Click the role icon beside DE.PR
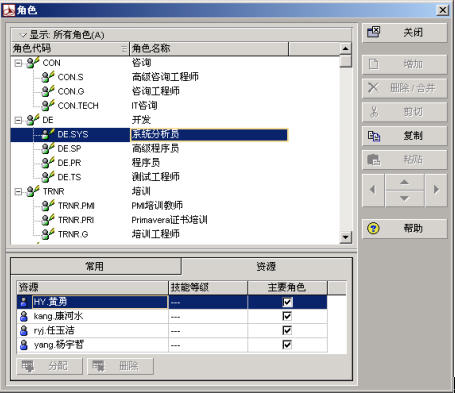 [x=48, y=163]
